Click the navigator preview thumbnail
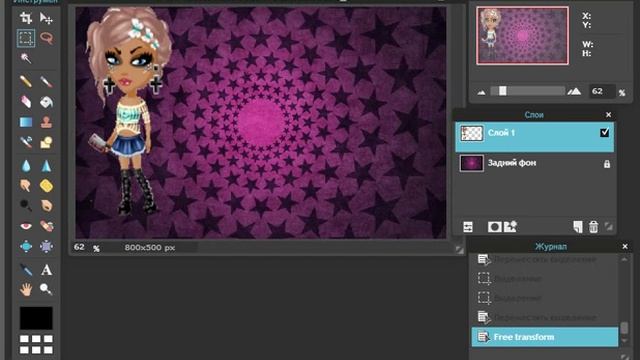 coord(522,36)
